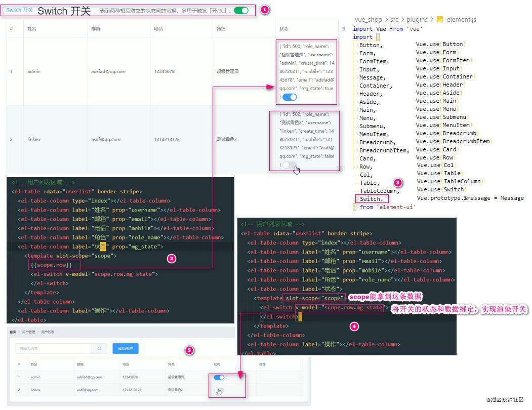Turn off admin's blue status switch in top table
Image resolution: width=532 pixels, height=410 pixels.
[x=290, y=97]
